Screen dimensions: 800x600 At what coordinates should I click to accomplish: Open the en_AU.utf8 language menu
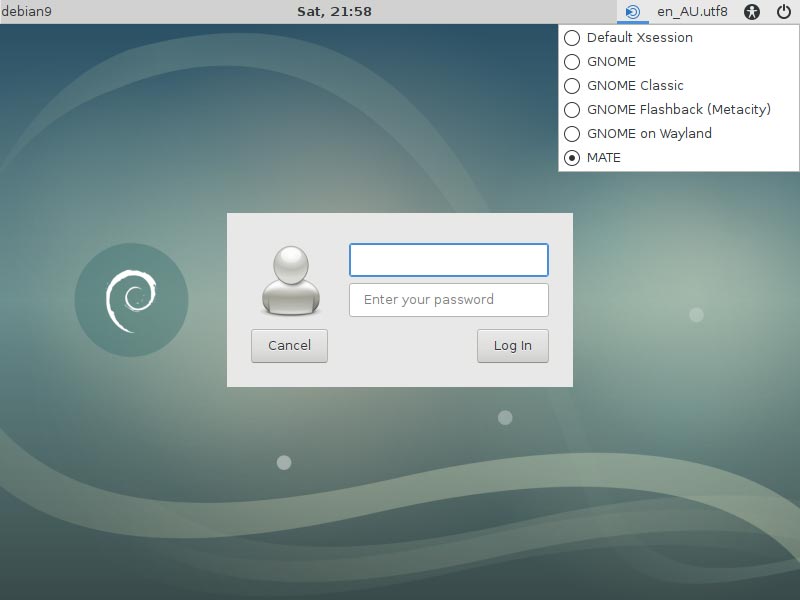coord(692,11)
